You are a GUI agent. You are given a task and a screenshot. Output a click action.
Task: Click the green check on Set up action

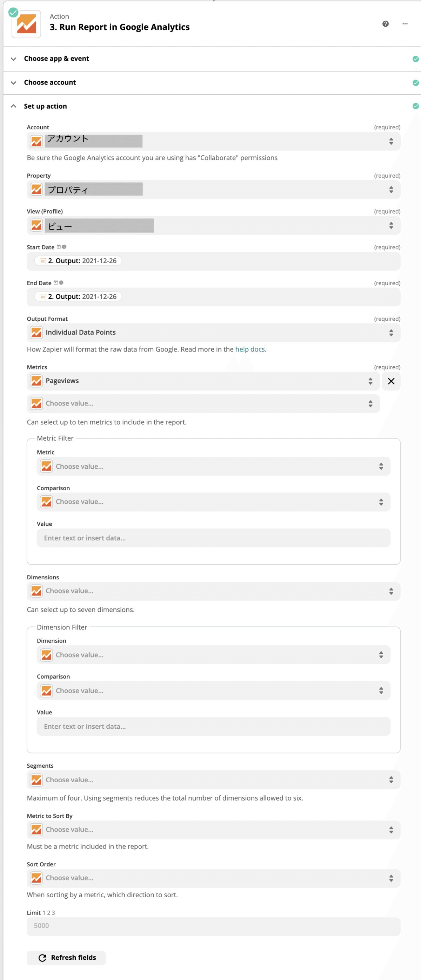point(415,106)
